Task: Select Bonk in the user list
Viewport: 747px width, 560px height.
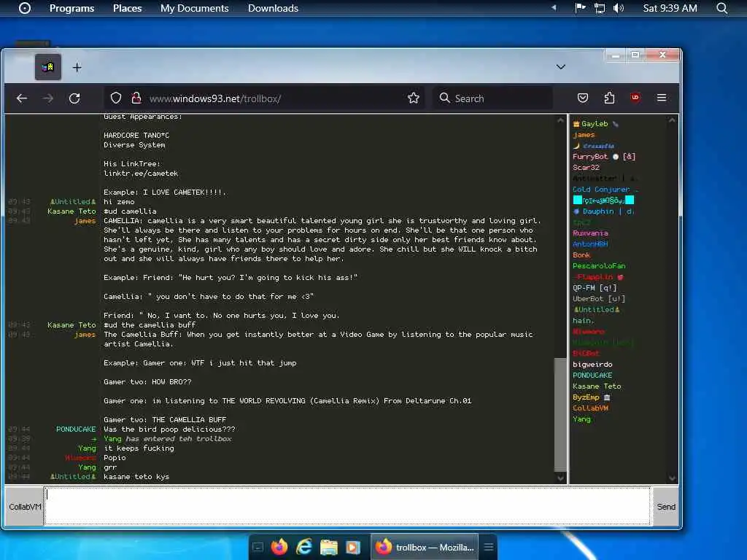Action: click(581, 255)
